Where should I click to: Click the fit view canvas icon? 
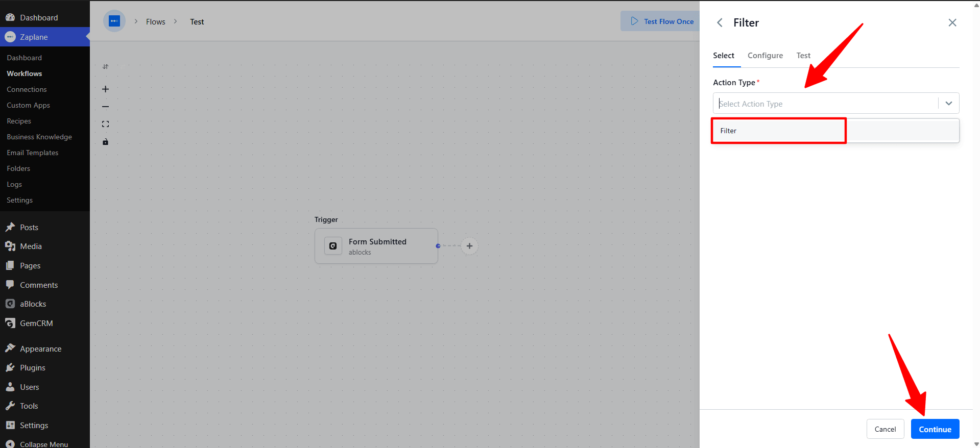[x=106, y=124]
